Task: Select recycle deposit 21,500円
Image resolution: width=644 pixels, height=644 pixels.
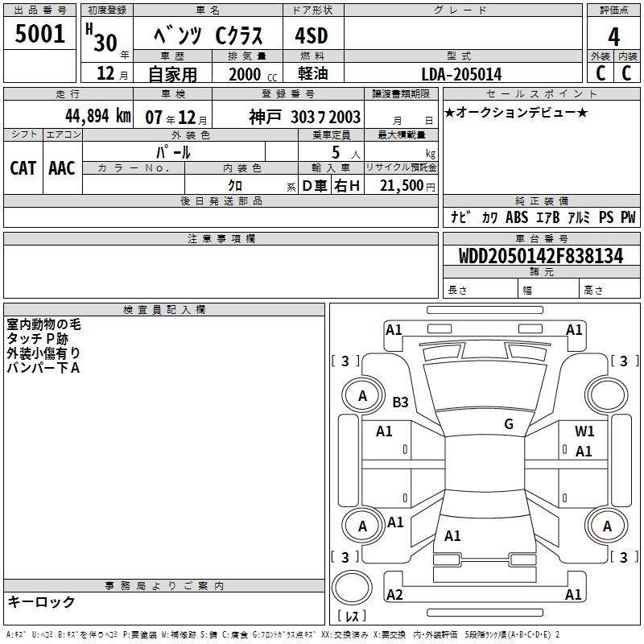Action: tap(407, 186)
